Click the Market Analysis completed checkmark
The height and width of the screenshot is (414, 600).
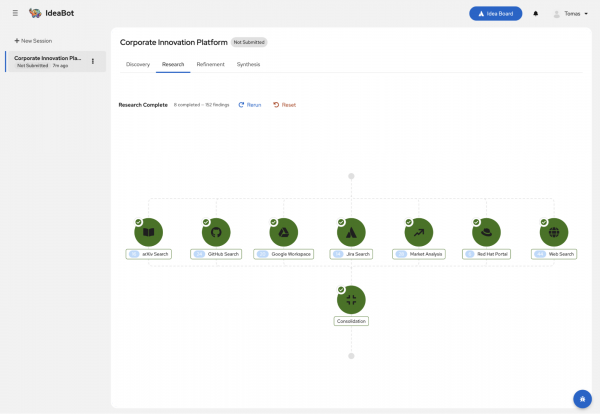click(x=409, y=222)
